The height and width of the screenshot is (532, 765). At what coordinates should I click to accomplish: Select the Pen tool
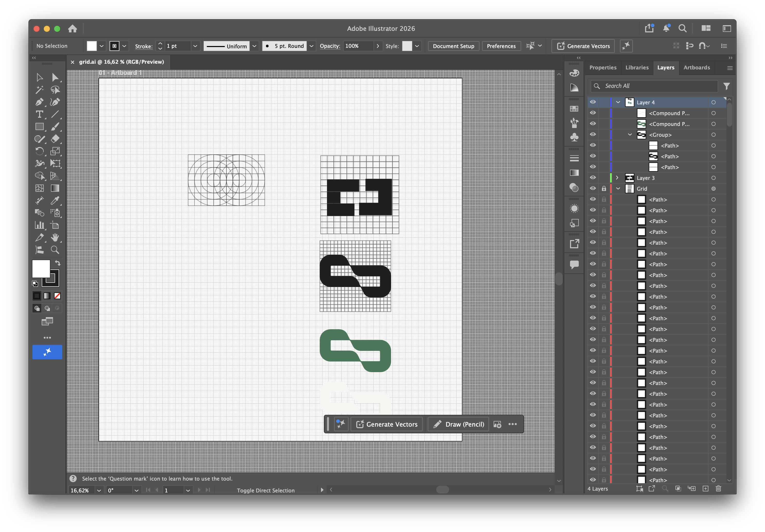[39, 102]
